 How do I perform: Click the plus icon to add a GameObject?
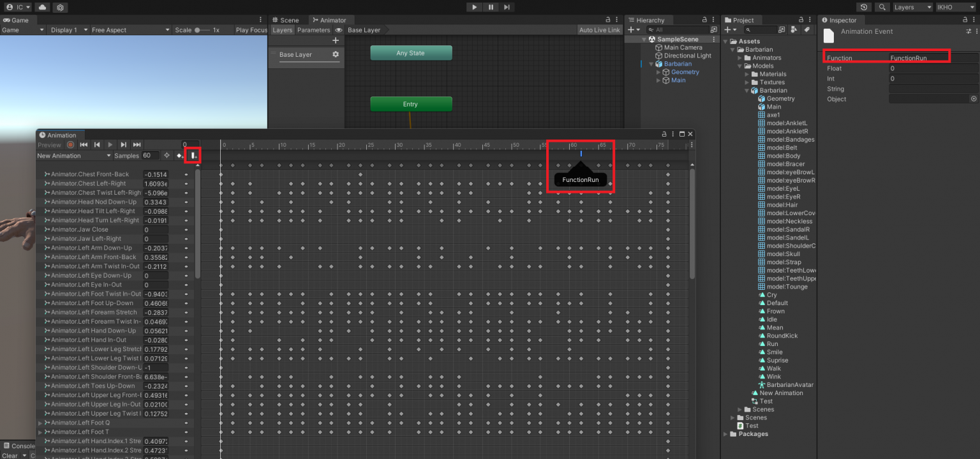click(630, 29)
